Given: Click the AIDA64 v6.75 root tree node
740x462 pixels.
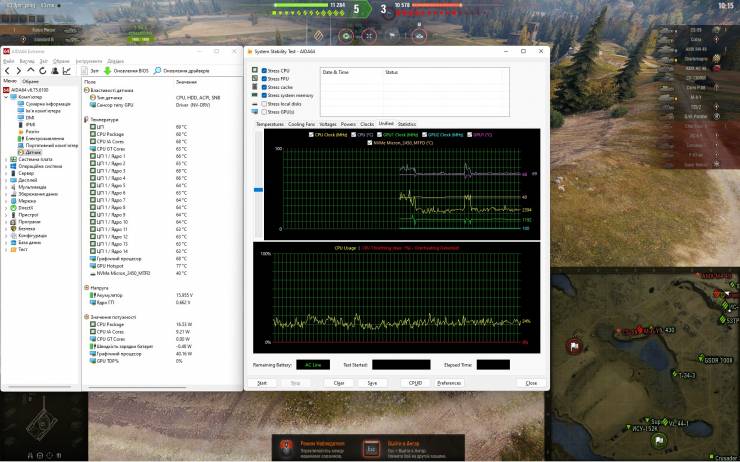Looking at the screenshot, I should click(26, 90).
